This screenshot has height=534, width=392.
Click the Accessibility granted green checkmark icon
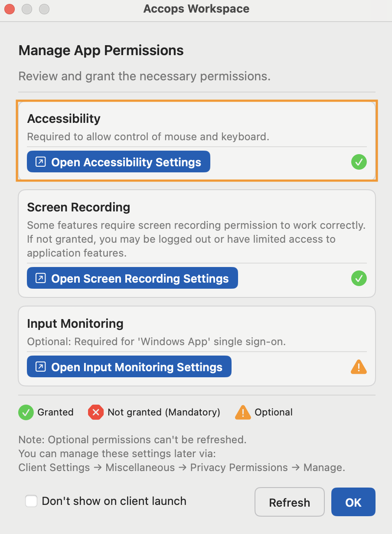[x=359, y=162]
